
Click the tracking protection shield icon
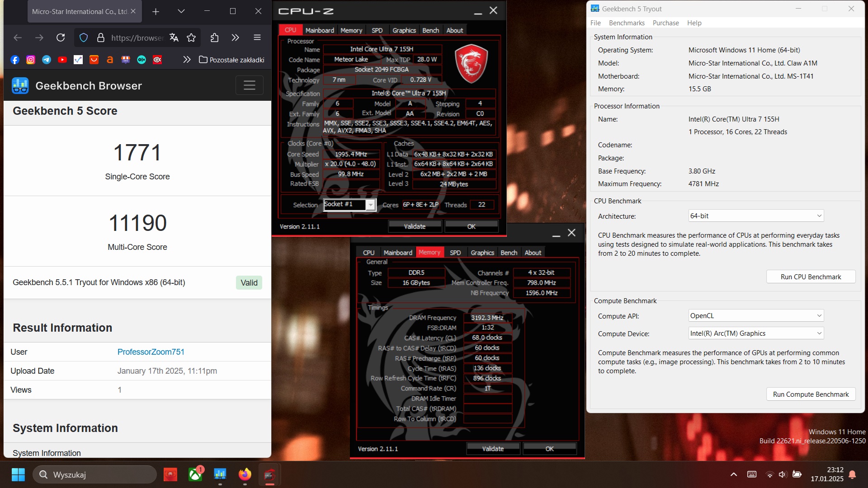pyautogui.click(x=84, y=38)
